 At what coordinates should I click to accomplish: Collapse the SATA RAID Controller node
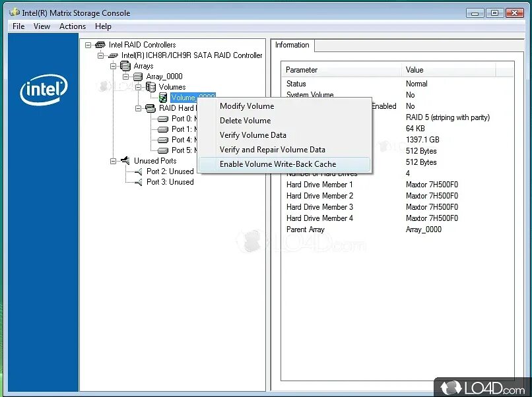tap(101, 55)
